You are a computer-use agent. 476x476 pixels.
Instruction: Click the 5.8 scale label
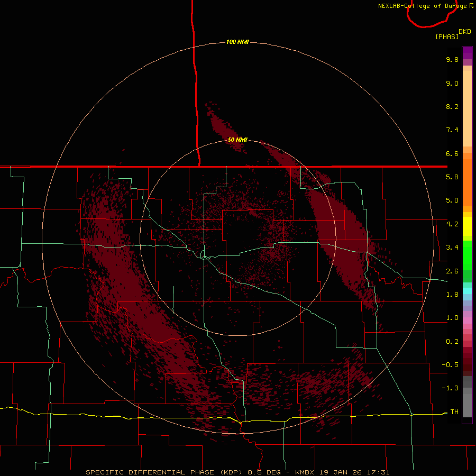click(x=452, y=177)
